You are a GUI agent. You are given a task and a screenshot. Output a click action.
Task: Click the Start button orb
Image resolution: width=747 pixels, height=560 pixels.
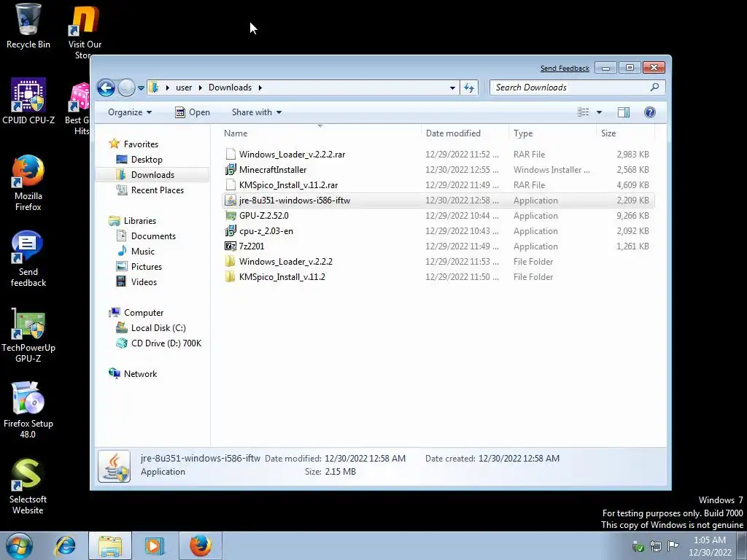coord(19,546)
